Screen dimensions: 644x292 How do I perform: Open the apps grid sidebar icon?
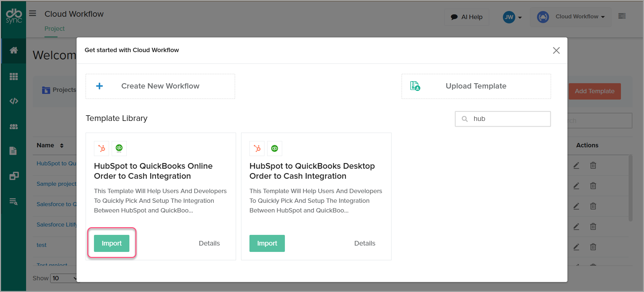click(14, 77)
